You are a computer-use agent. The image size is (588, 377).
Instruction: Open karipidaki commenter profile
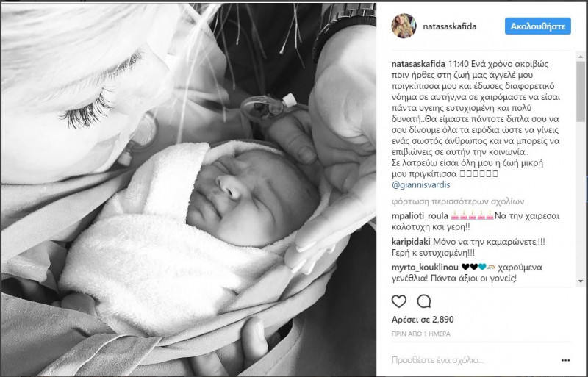[411, 242]
